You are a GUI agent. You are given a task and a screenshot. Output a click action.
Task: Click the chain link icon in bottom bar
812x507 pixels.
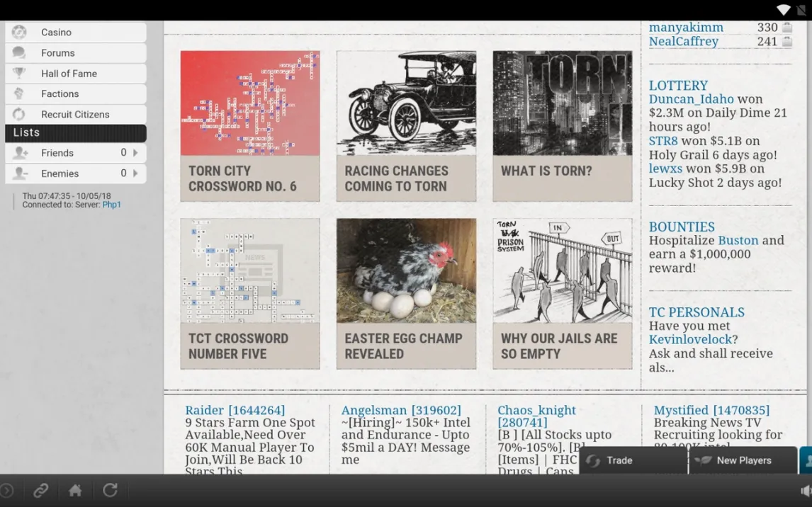[41, 490]
